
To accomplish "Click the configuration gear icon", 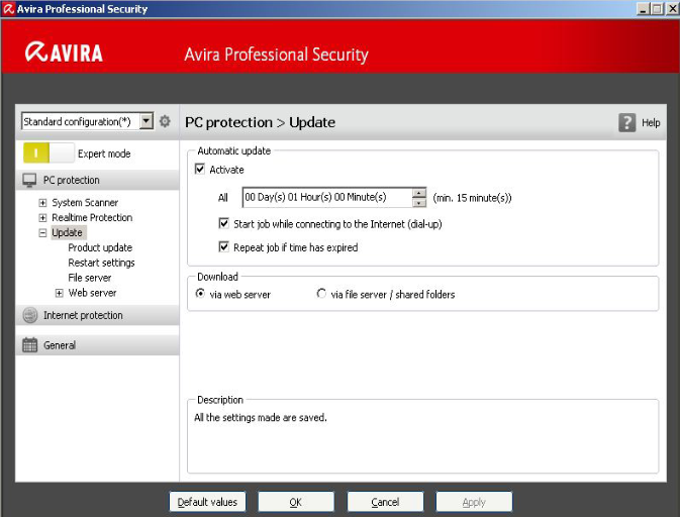I will pyautogui.click(x=165, y=121).
